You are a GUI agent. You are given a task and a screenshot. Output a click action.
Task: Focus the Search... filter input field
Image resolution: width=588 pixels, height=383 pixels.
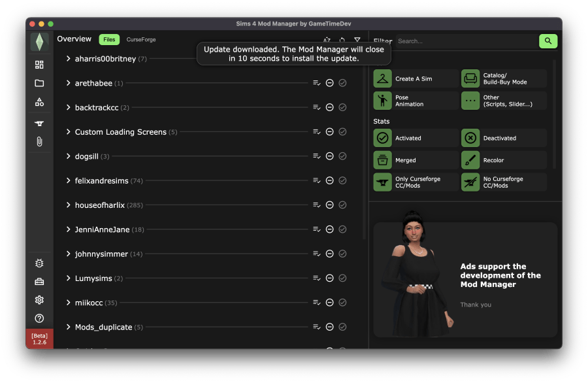pyautogui.click(x=467, y=41)
